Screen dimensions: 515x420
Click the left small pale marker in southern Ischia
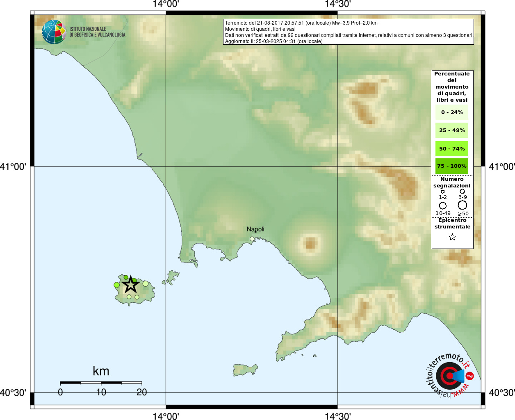click(129, 297)
